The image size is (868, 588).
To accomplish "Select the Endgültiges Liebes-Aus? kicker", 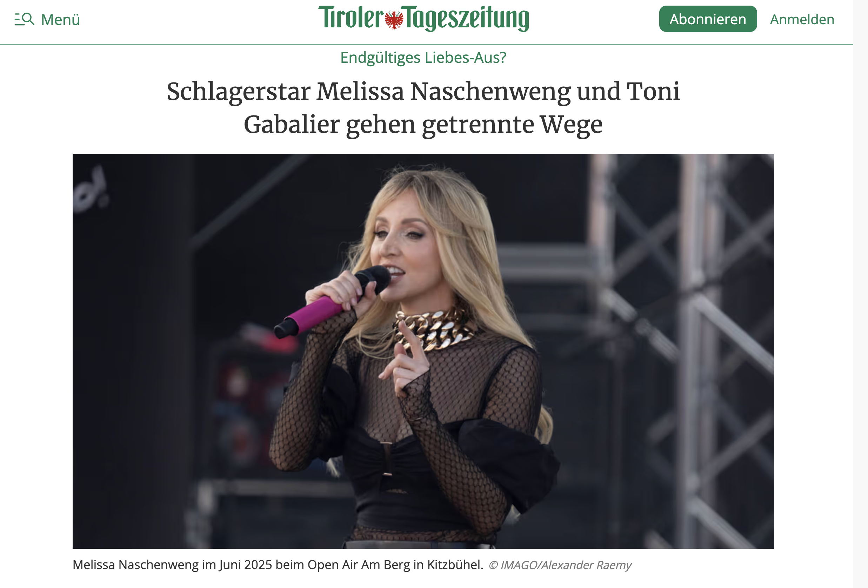I will 423,58.
